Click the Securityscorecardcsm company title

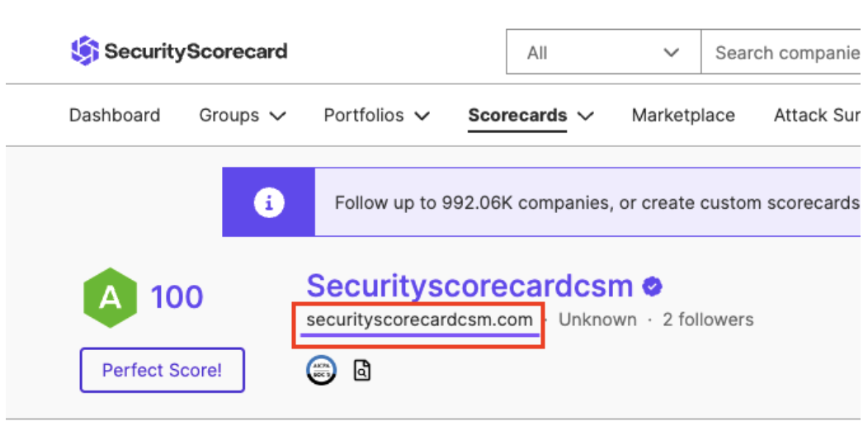469,286
